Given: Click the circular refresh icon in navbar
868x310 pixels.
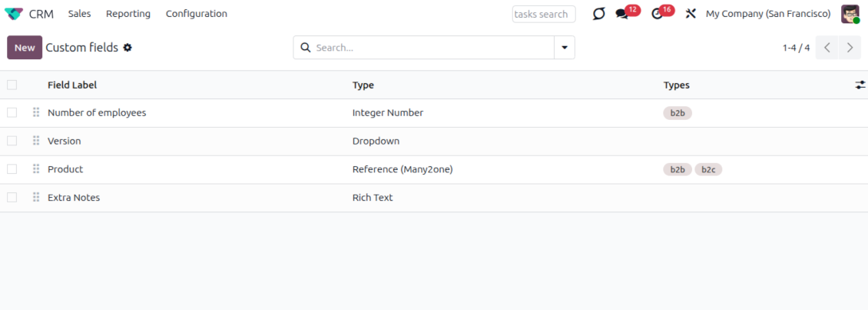Looking at the screenshot, I should tap(598, 14).
